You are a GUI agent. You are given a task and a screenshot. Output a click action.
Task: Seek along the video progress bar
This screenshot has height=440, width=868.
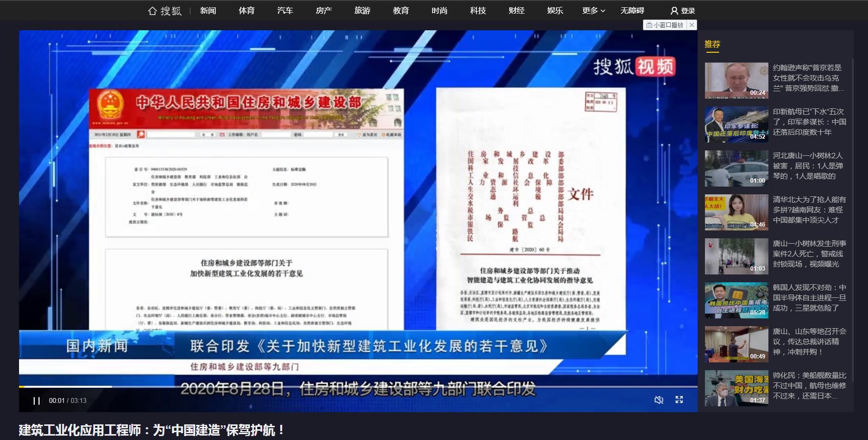[x=358, y=387]
